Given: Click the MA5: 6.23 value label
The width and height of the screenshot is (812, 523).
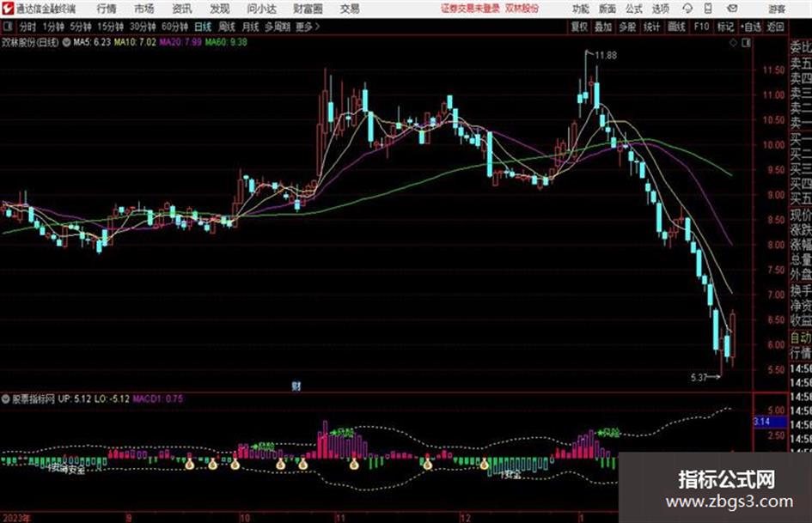Looking at the screenshot, I should (x=92, y=42).
